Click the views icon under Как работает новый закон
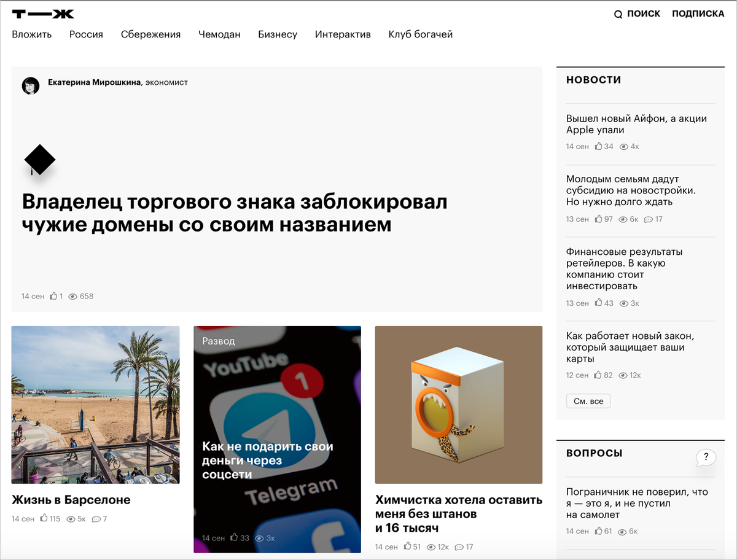 click(x=624, y=375)
